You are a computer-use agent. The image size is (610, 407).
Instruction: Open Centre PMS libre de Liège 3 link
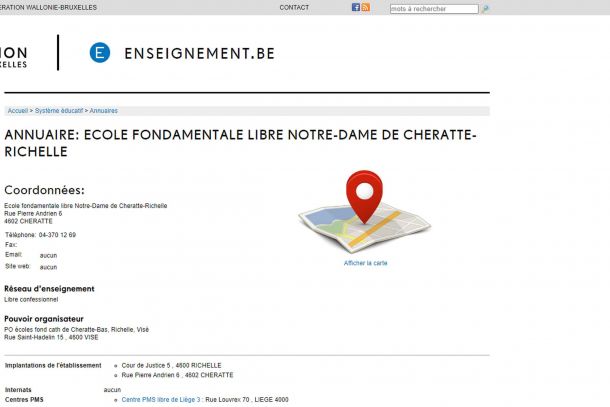pos(161,399)
